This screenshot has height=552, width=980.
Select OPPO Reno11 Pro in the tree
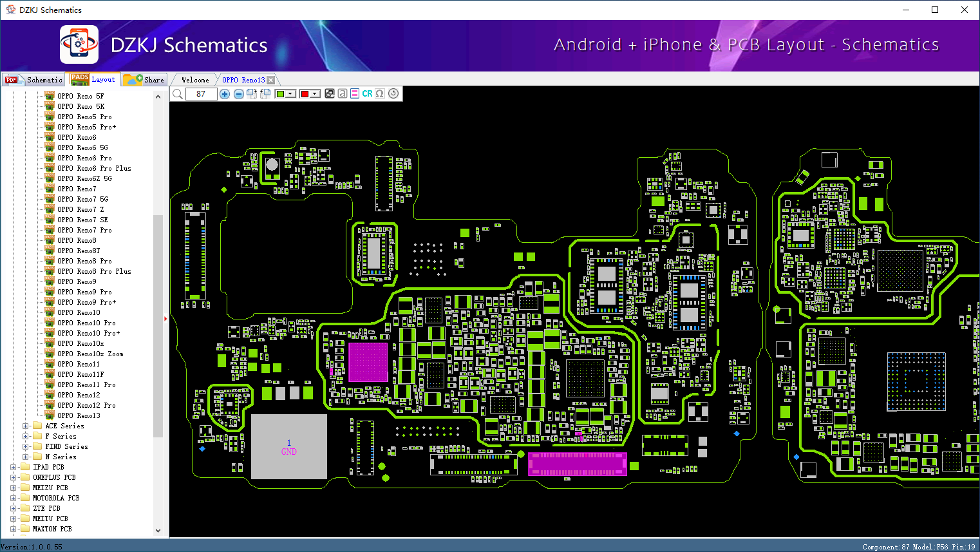[86, 385]
